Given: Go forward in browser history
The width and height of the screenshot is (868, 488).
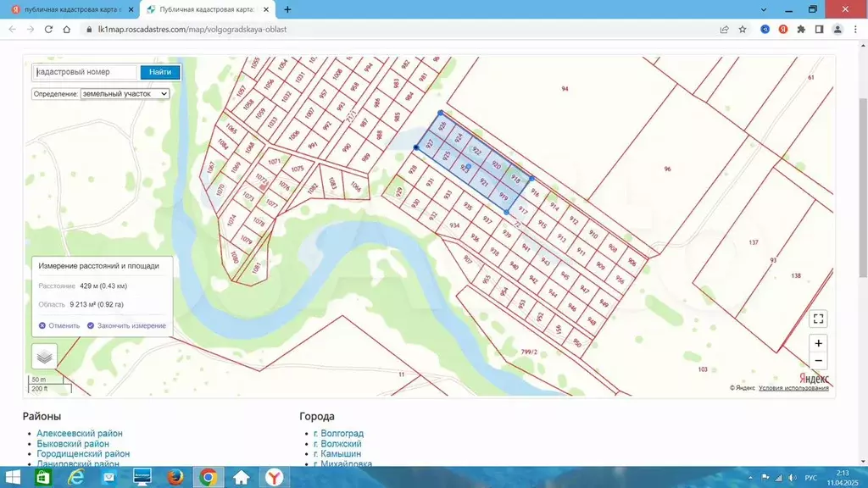Looking at the screenshot, I should [x=31, y=30].
